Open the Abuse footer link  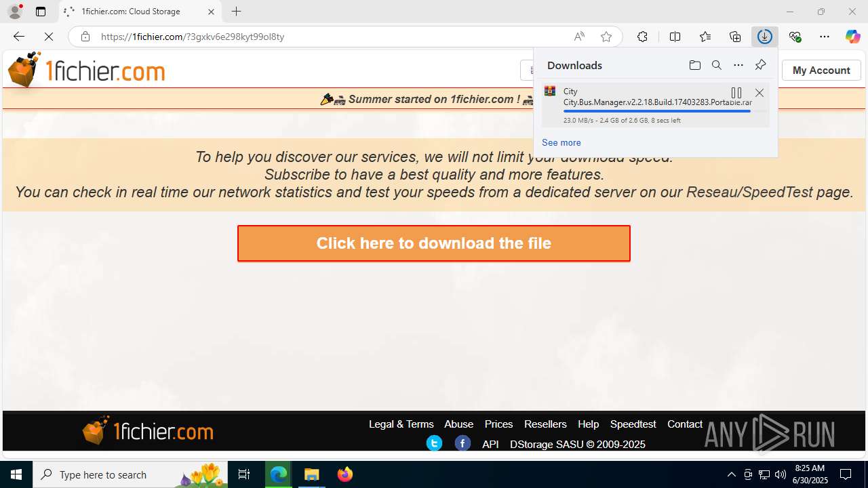(458, 424)
